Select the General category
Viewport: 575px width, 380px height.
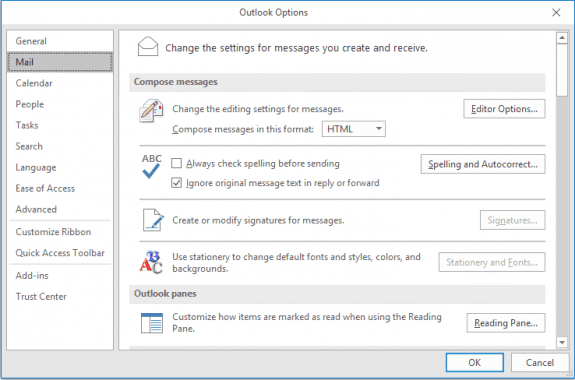(60, 41)
